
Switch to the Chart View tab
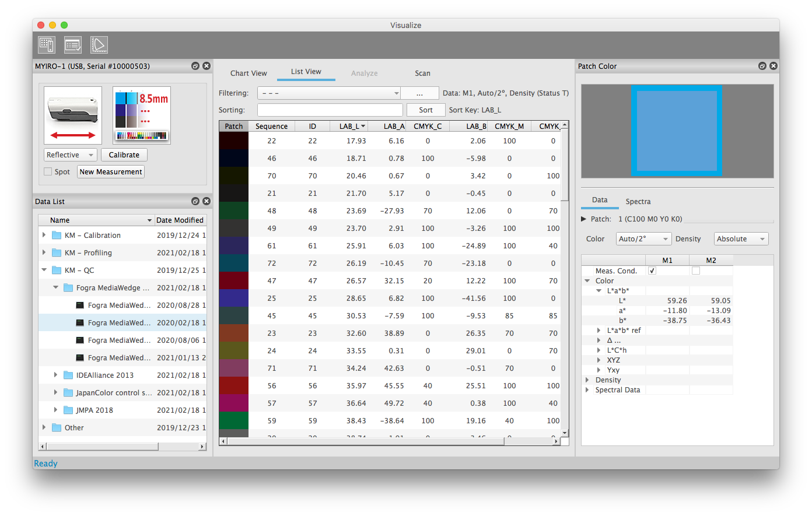[x=249, y=73]
